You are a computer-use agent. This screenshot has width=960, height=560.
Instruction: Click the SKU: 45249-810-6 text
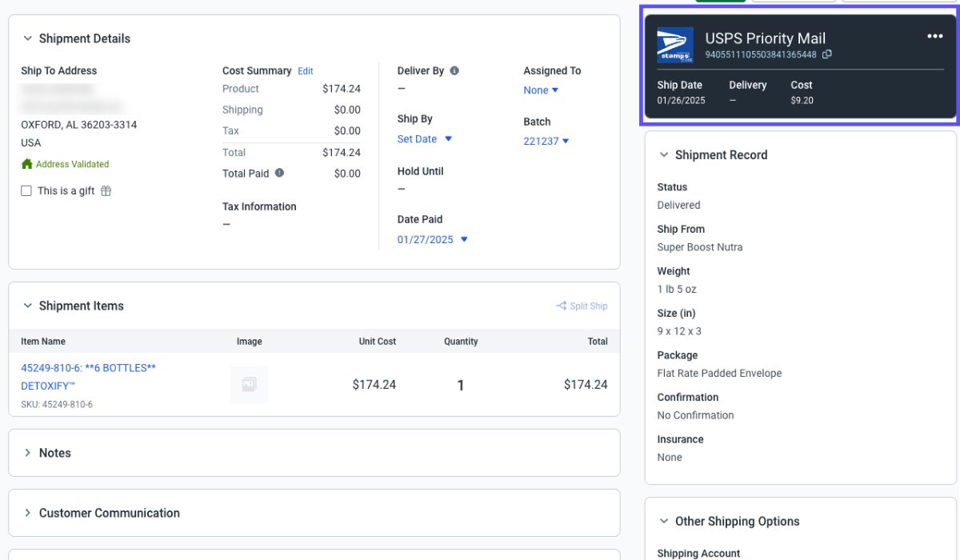pyautogui.click(x=57, y=405)
